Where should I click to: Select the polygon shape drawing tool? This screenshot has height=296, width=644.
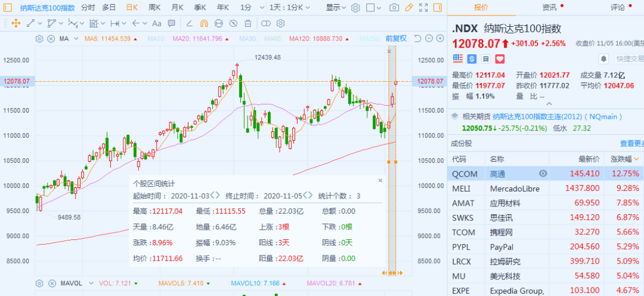coord(52,23)
